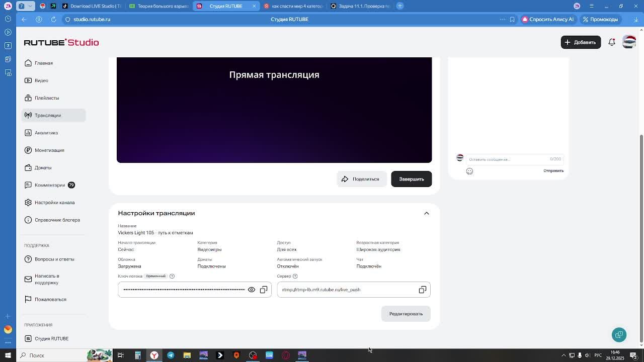
Task: Copy the stream key
Action: click(264, 290)
